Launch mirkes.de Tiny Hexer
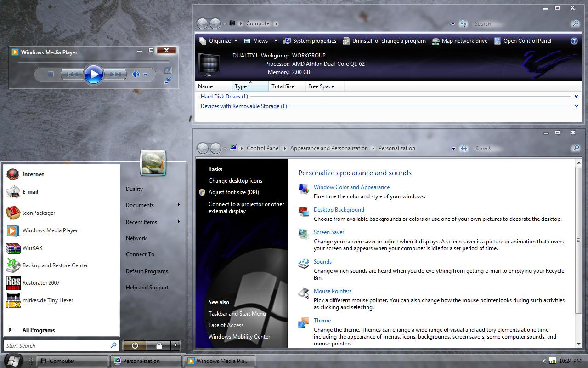 pyautogui.click(x=62, y=300)
